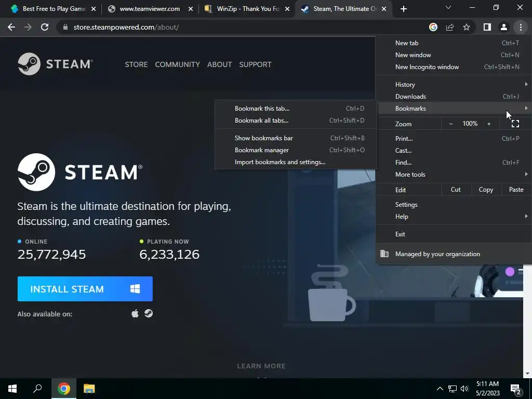Open STORE in Steam navigation
Viewport: 532px width, 399px height.
136,64
